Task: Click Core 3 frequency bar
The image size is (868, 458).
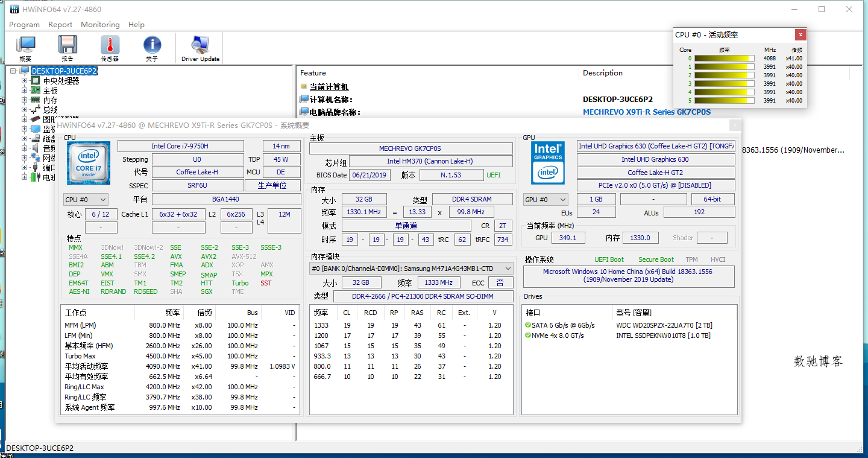Action: [724, 84]
